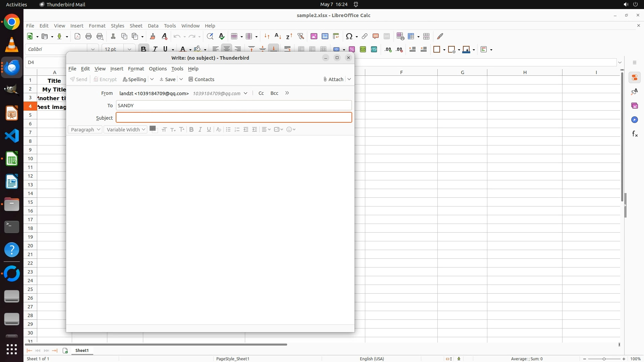This screenshot has width=644, height=362.
Task: Open the Functions sidebar deck icon
Action: tap(635, 134)
